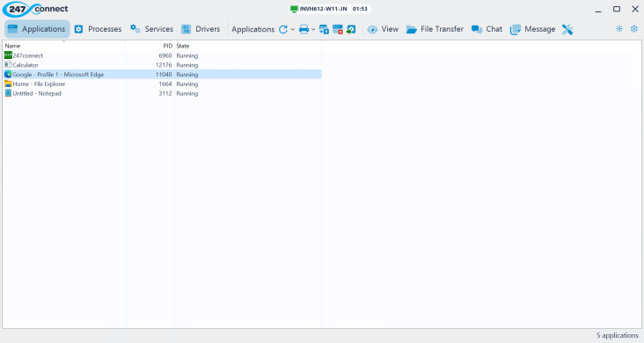
Task: Click the Microsoft Edge row icon
Action: pos(8,75)
